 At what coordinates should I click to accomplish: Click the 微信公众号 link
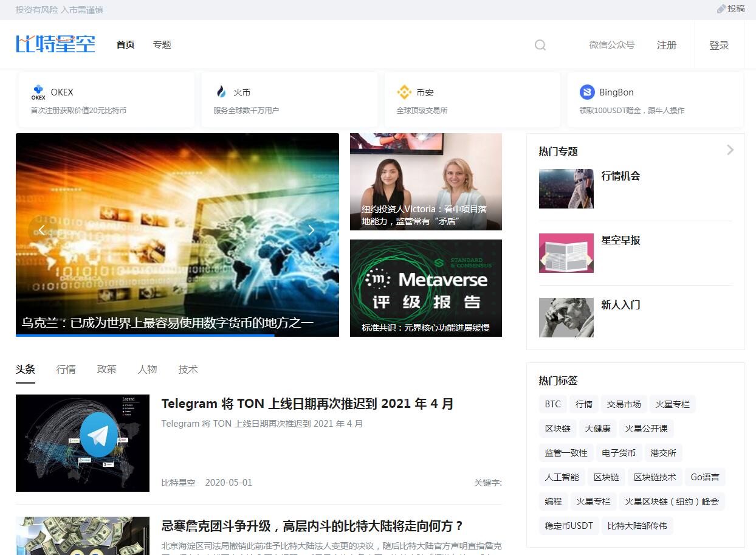point(612,45)
